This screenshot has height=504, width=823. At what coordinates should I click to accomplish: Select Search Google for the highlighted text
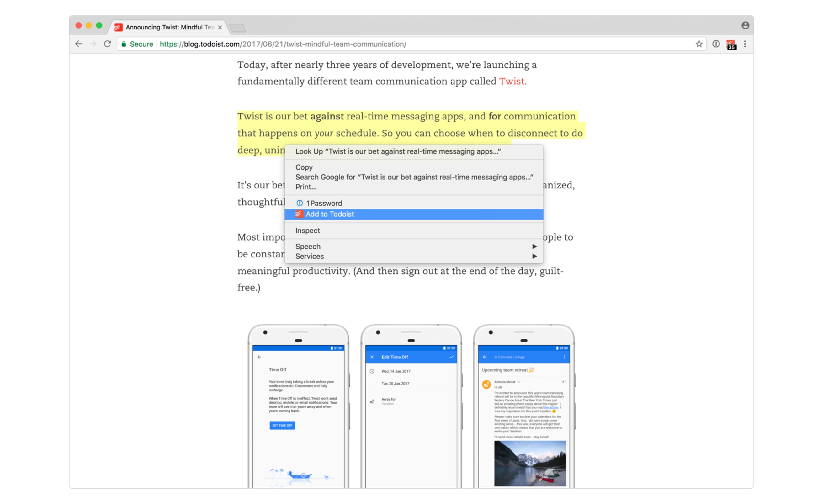tap(413, 177)
